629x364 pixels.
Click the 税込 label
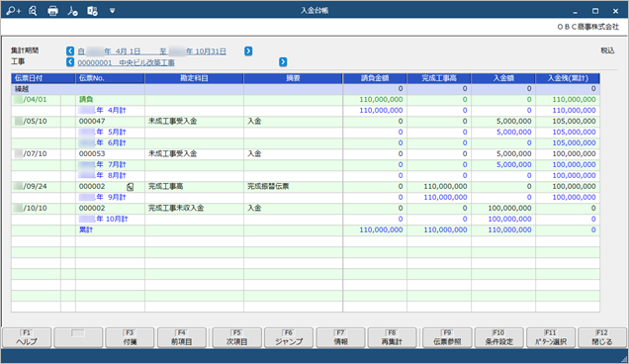click(x=607, y=50)
